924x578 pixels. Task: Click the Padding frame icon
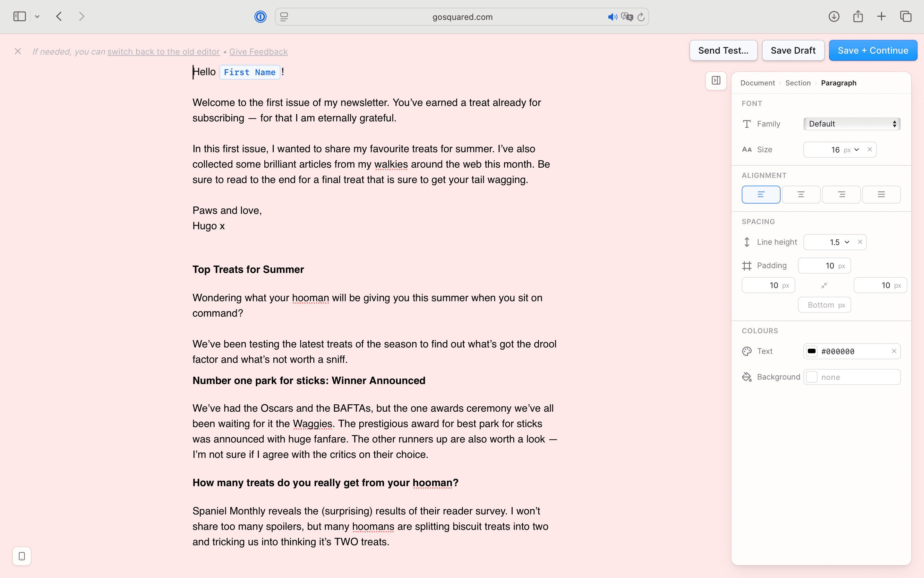747,266
